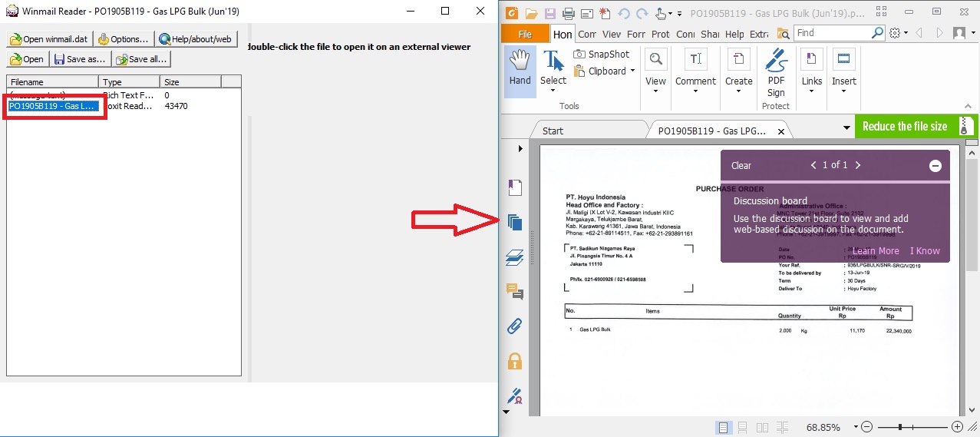Click Save as button in Winmail Reader
Screen dimensions: 980x437
coord(80,59)
